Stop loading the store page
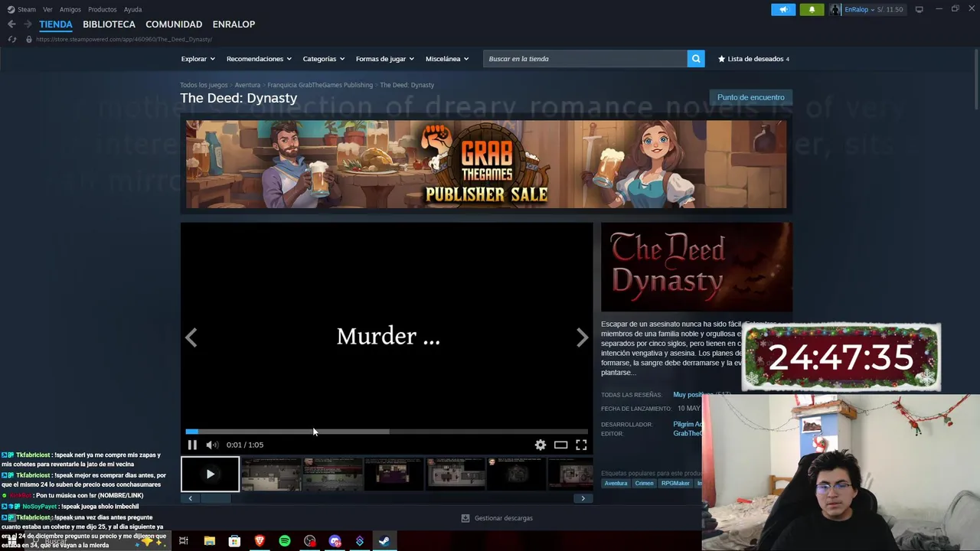Screen dimensions: 980x551 [x=11, y=39]
